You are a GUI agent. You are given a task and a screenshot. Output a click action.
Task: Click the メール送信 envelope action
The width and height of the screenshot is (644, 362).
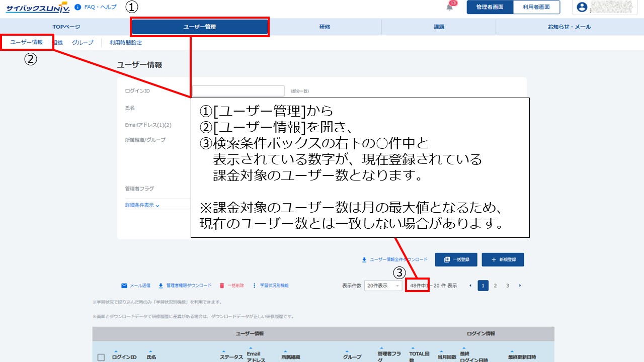[x=135, y=286]
